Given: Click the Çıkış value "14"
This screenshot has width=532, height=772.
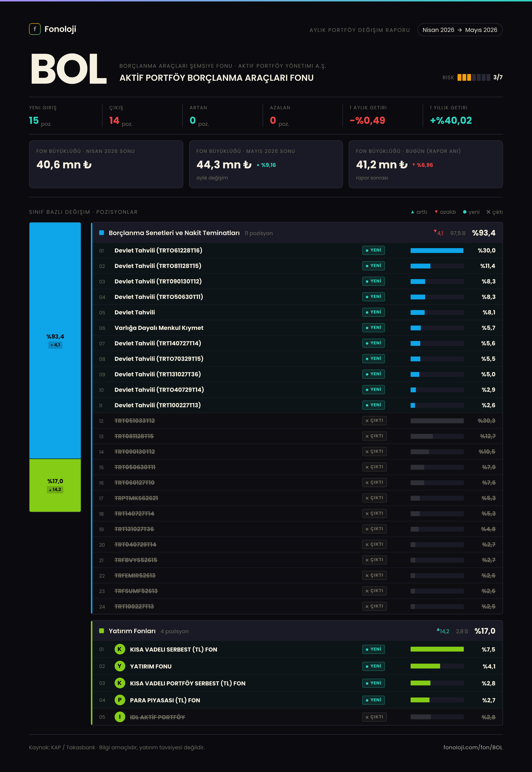Looking at the screenshot, I should tap(114, 120).
